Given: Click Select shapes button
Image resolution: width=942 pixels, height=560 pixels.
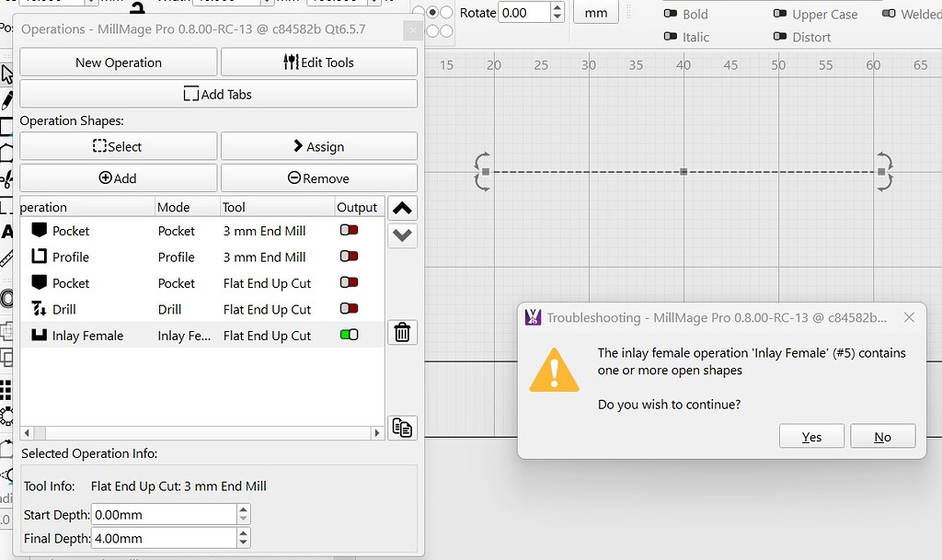Looking at the screenshot, I should click(119, 146).
